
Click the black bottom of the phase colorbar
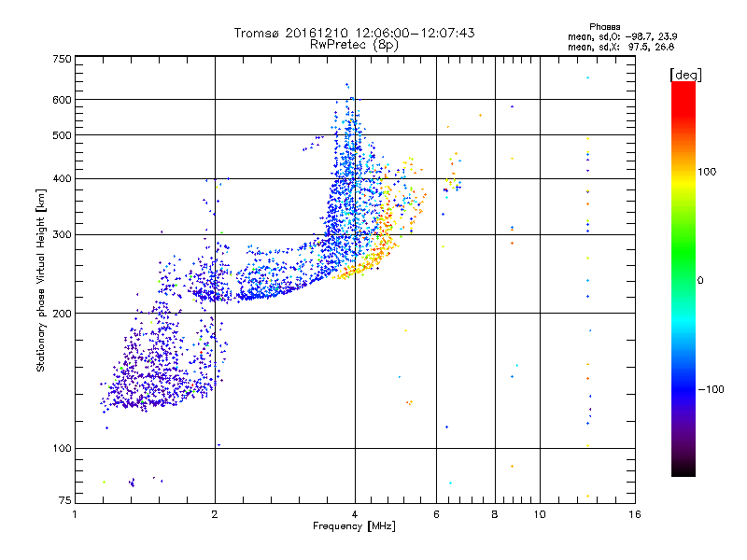click(684, 469)
